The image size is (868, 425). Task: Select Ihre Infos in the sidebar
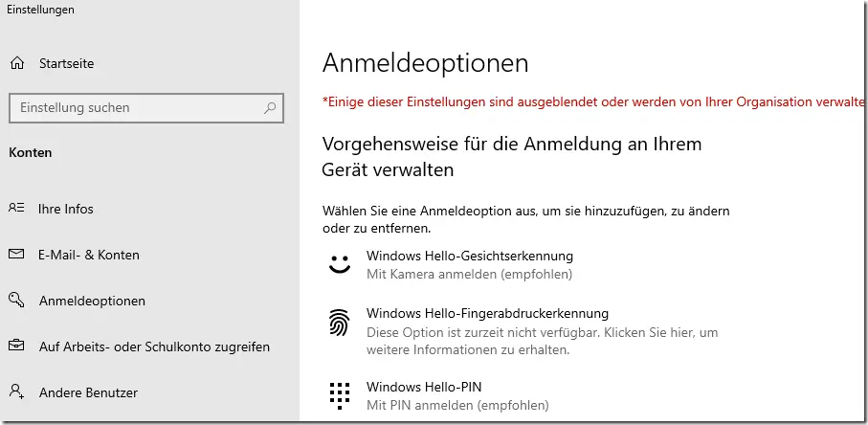tap(65, 210)
